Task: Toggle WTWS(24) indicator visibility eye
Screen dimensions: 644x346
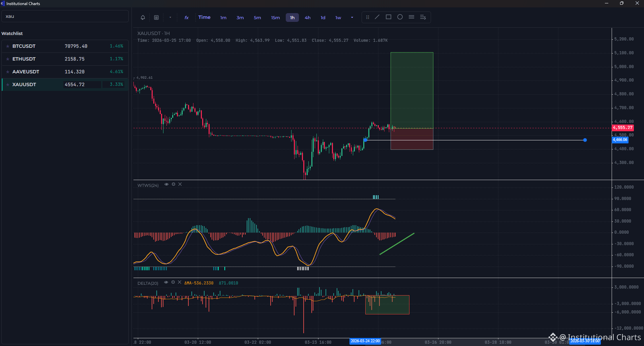Action: pyautogui.click(x=166, y=184)
